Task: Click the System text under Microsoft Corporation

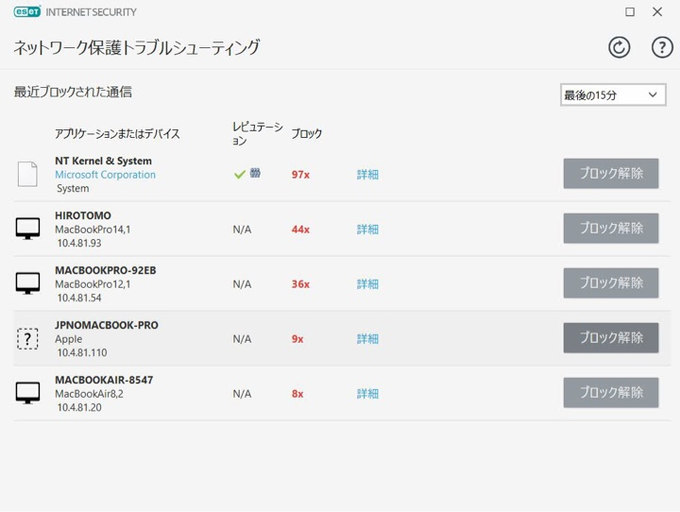Action: tap(73, 189)
